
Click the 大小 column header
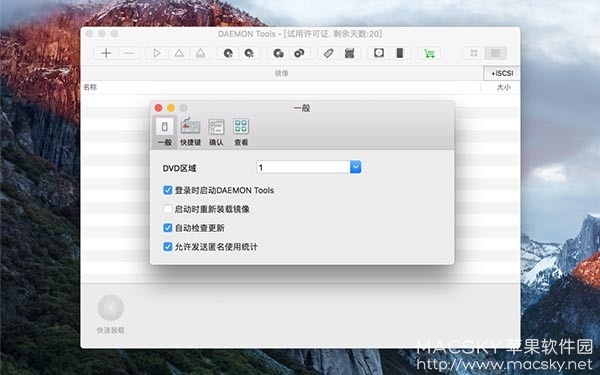(504, 87)
